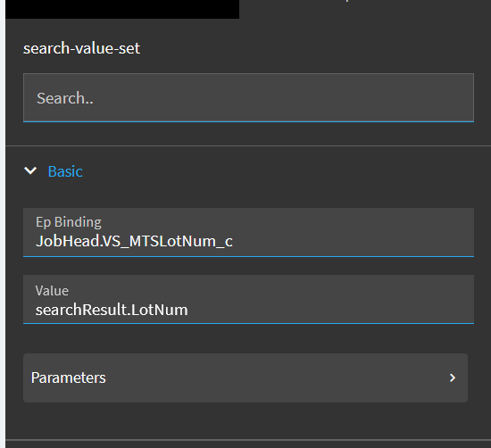
Task: Click the Ep Binding label
Action: (x=69, y=222)
